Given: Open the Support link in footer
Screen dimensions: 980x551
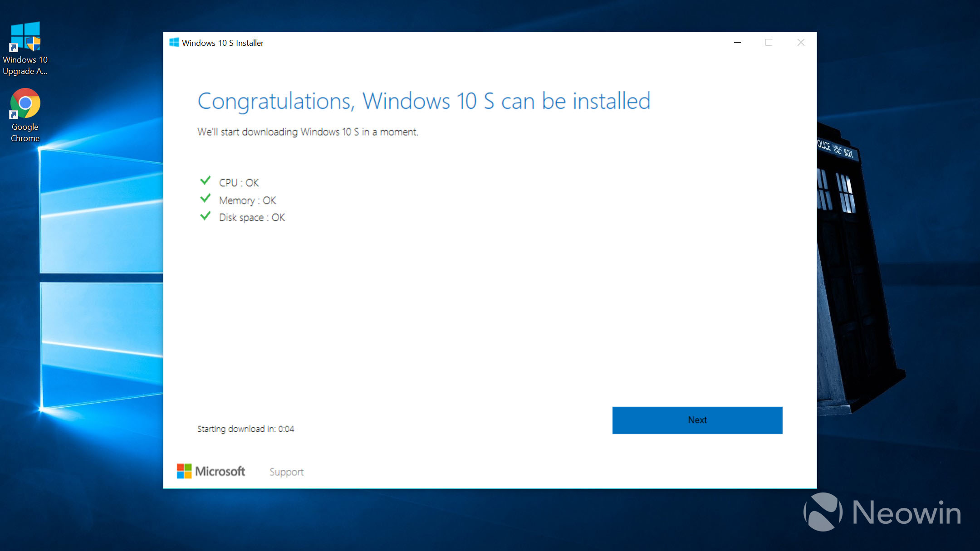Looking at the screenshot, I should 286,472.
